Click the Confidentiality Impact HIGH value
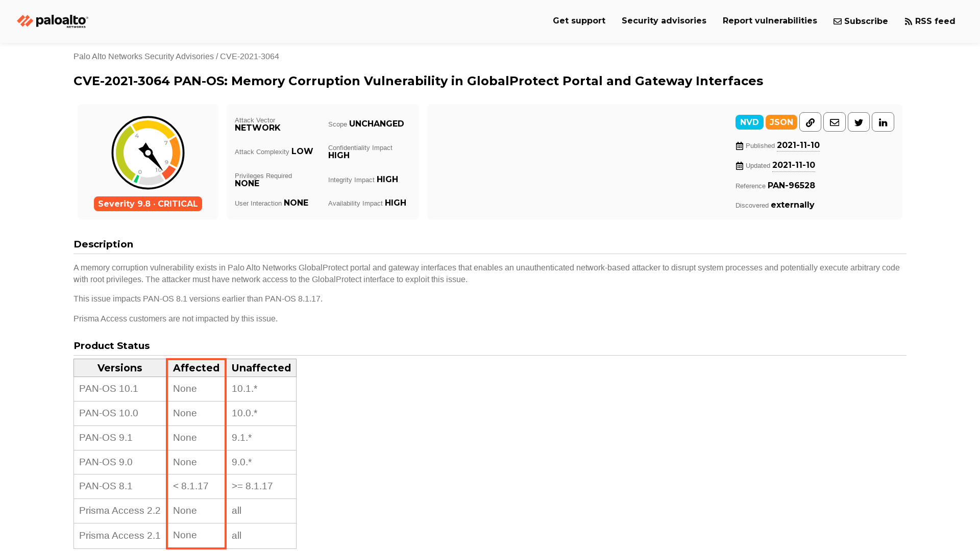 click(339, 156)
